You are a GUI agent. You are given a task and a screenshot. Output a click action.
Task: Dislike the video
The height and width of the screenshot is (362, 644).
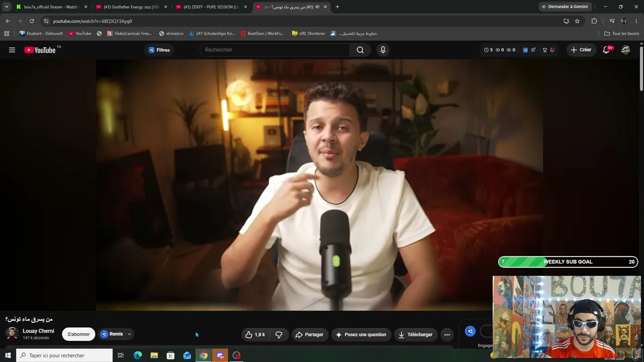tap(279, 334)
